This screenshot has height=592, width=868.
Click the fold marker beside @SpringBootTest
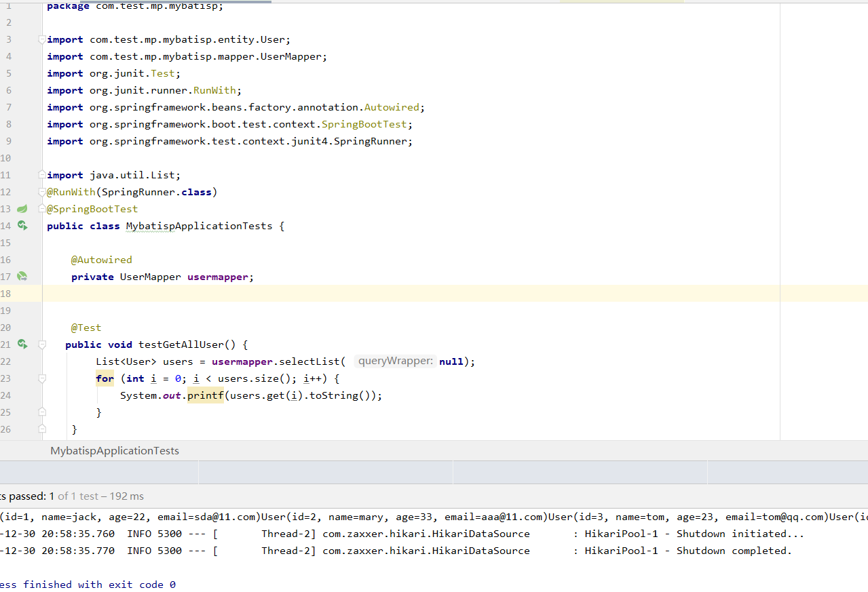tap(42, 209)
